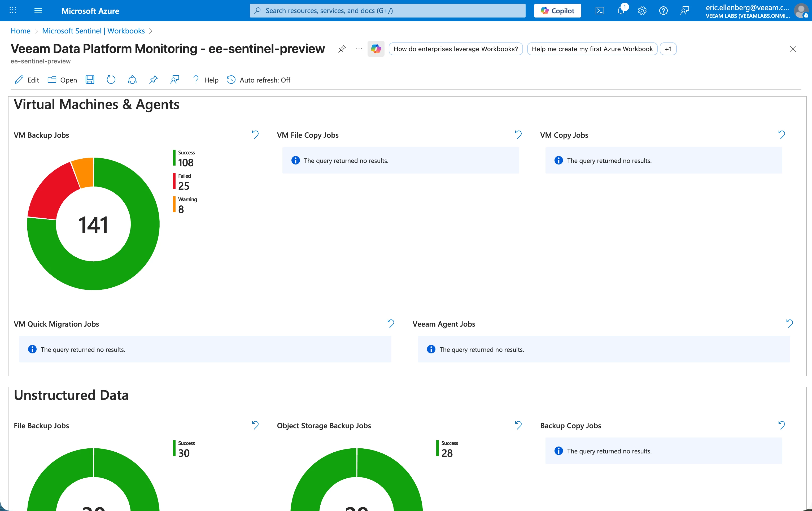Open the ellipsis more options menu
This screenshot has height=511, width=812.
359,49
